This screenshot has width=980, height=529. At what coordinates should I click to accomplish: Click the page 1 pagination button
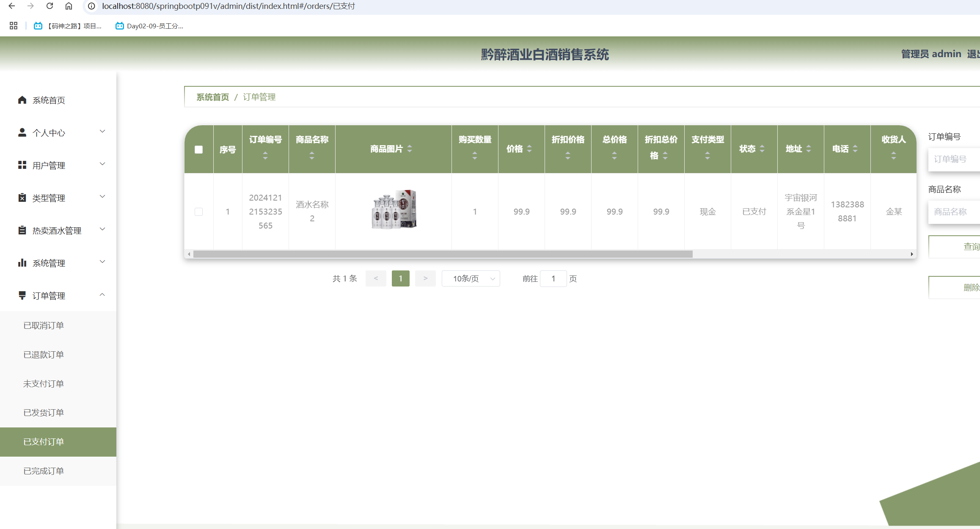point(400,278)
